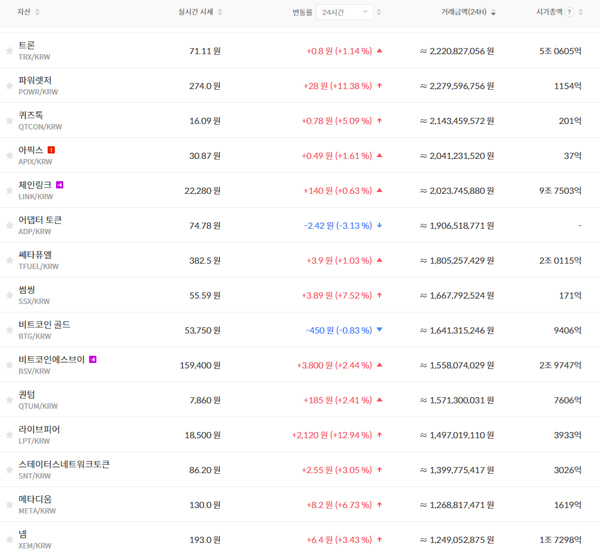Click the red warning icon beside 아픽스
600x555 pixels.
51,150
